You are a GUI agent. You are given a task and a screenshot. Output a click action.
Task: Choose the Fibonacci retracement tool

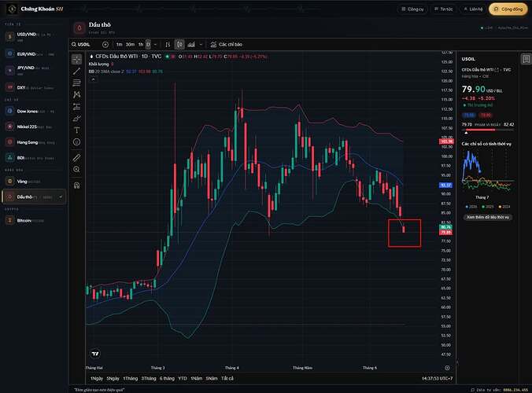(x=76, y=83)
